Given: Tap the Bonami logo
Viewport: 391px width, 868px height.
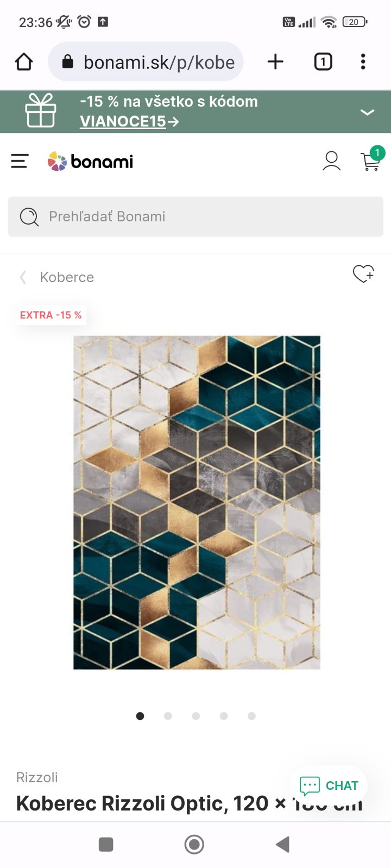Looking at the screenshot, I should 90,161.
